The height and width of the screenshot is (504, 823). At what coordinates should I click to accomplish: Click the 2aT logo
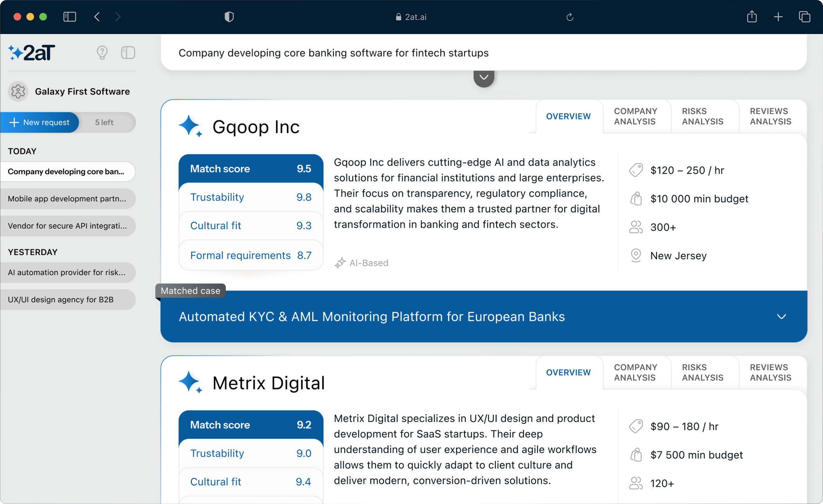pyautogui.click(x=32, y=53)
